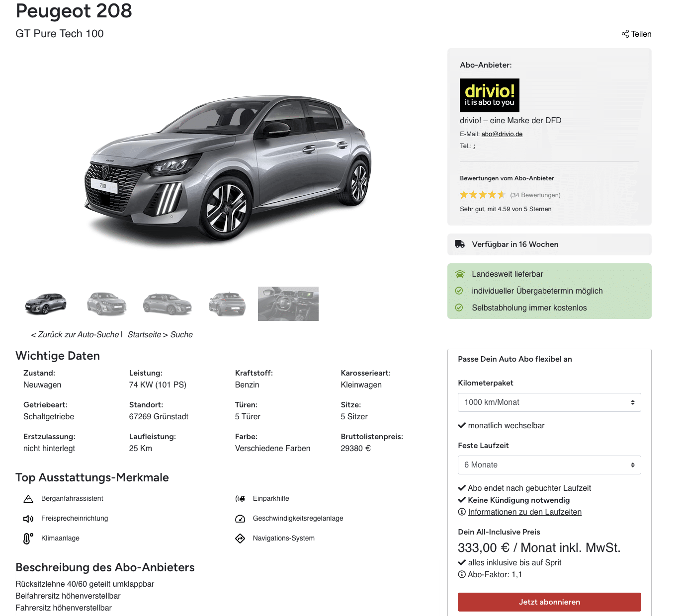
Task: Click the Schaltgetriebe value
Action: coord(49,417)
